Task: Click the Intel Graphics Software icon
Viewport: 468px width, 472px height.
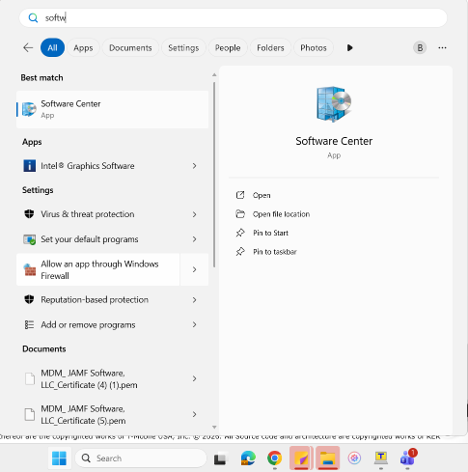Action: pos(29,166)
